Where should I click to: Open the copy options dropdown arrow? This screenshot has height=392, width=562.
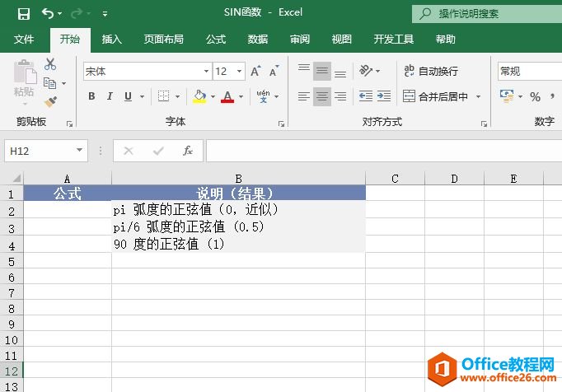[63, 83]
